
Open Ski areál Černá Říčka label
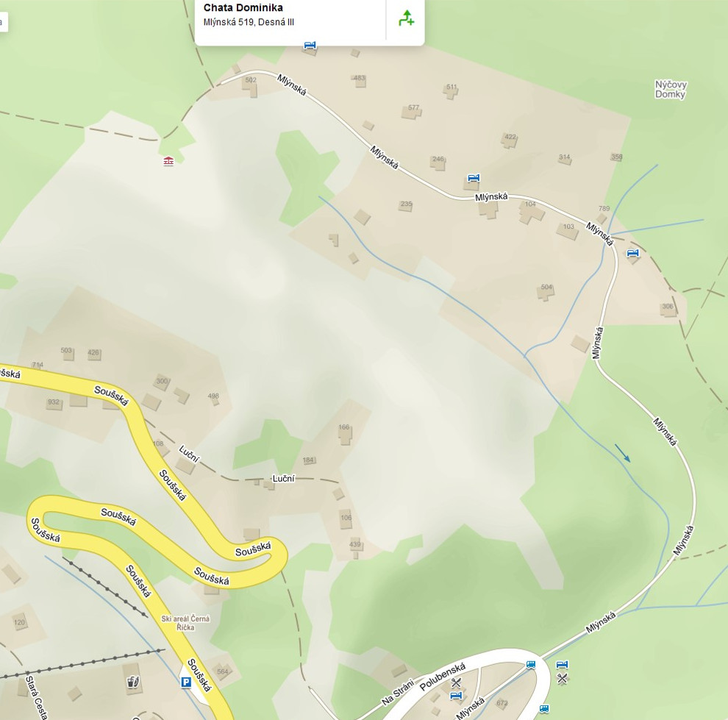coord(185,622)
